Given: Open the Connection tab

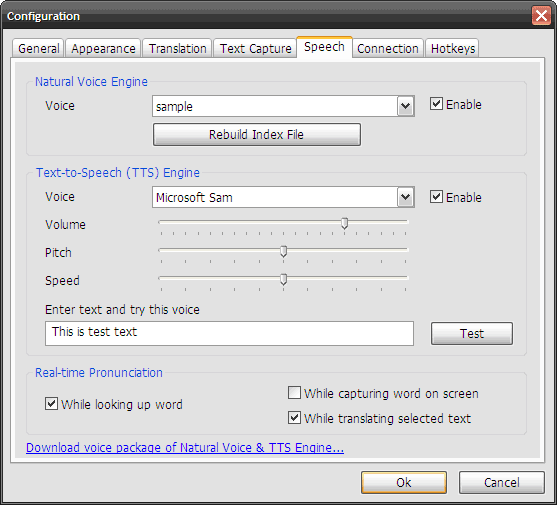Looking at the screenshot, I should tap(388, 48).
